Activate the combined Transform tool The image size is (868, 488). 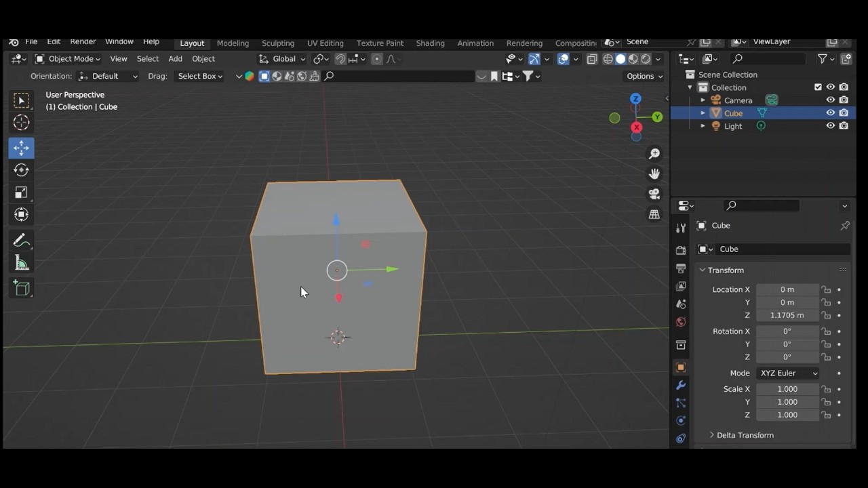(x=22, y=215)
